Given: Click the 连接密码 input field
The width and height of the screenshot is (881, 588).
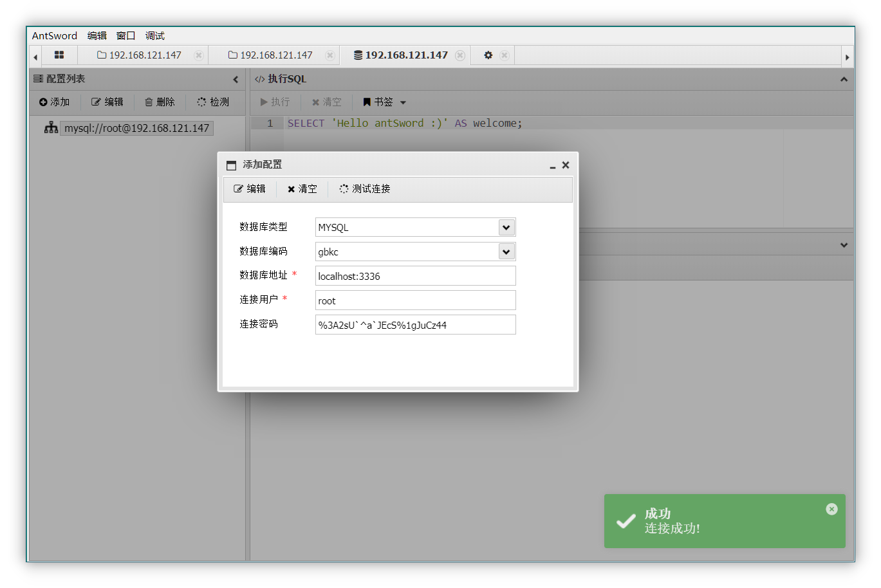Looking at the screenshot, I should tap(416, 325).
